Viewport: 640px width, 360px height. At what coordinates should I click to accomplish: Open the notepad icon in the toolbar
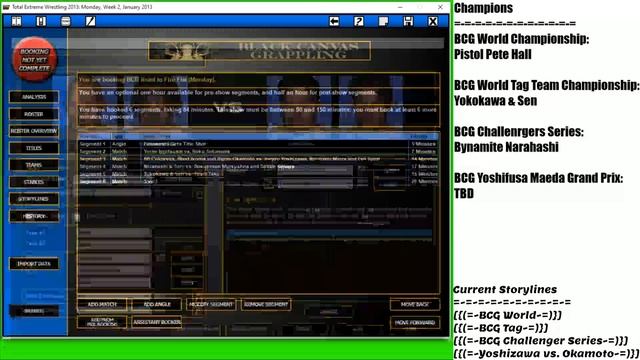tap(383, 21)
